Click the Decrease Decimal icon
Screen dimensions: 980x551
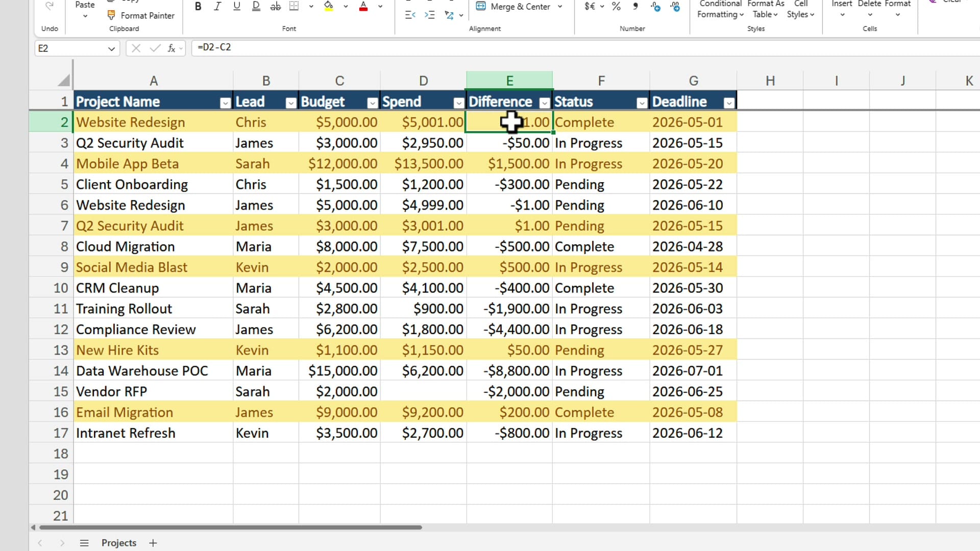coord(675,7)
